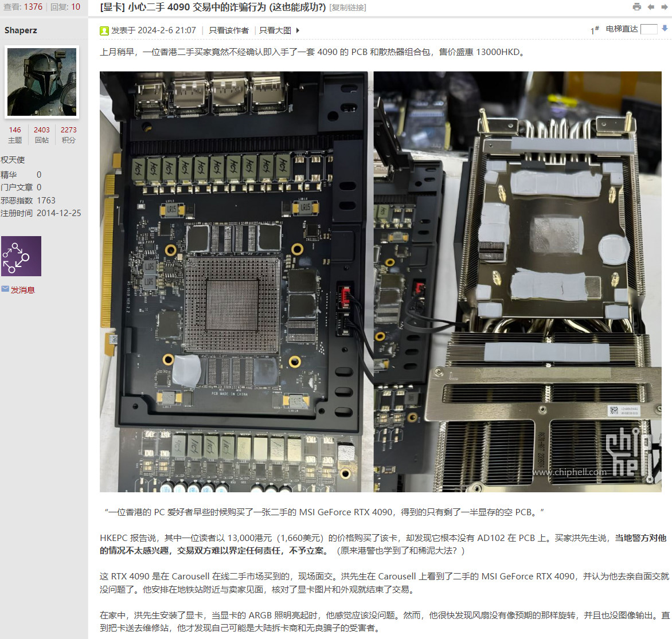Click the Shaperz username link

coord(21,30)
